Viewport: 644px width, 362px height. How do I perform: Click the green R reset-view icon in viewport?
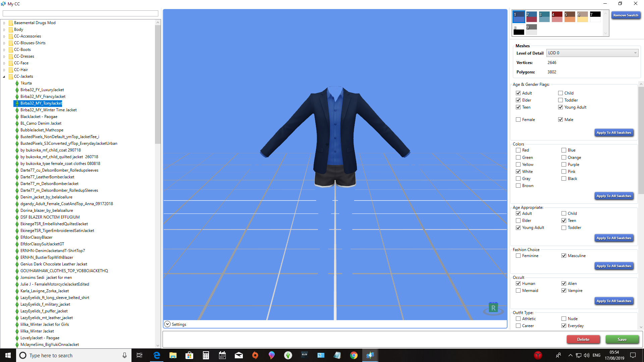point(493,308)
